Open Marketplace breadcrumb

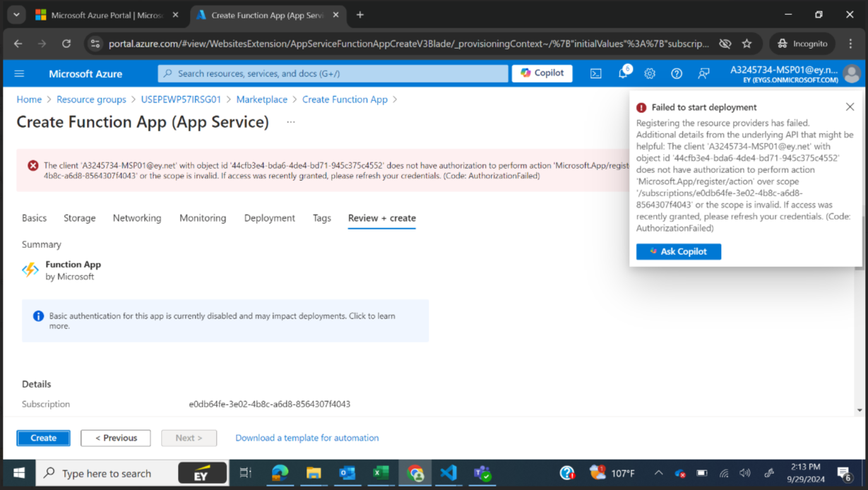coord(261,100)
